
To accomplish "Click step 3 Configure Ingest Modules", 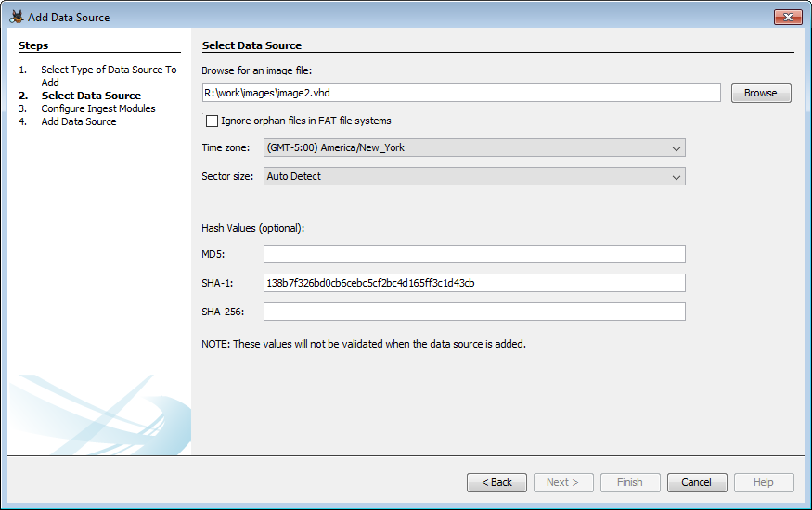I will (98, 108).
